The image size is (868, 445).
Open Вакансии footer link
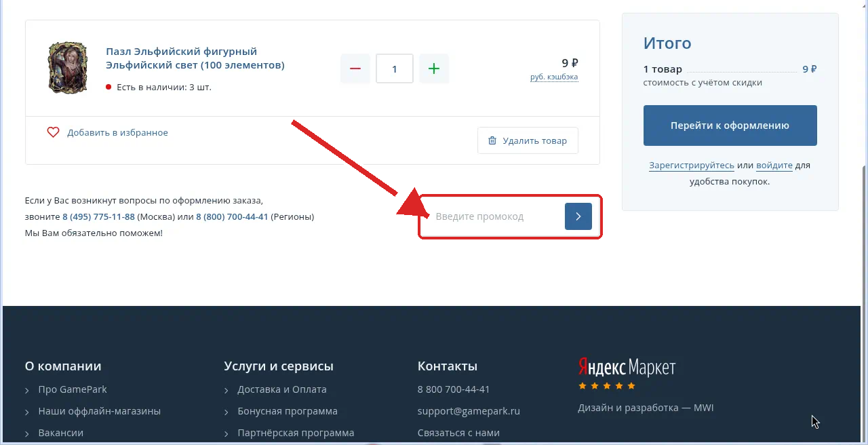tap(61, 433)
